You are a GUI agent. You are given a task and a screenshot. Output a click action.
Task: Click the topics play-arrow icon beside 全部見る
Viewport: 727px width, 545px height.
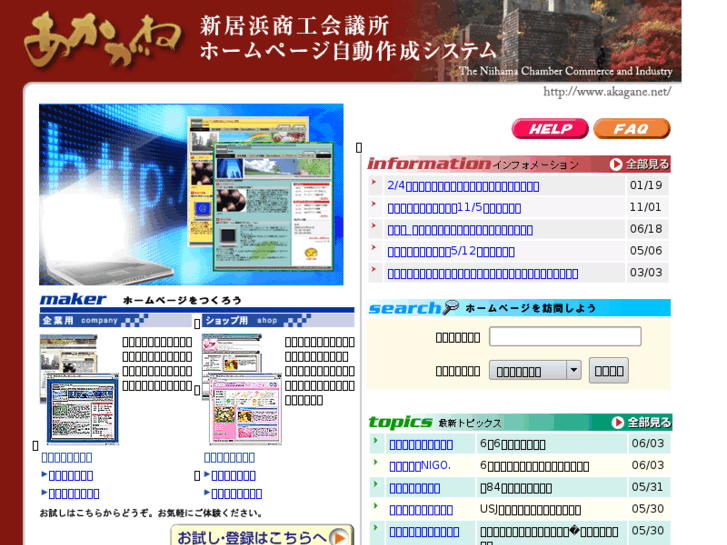point(618,423)
